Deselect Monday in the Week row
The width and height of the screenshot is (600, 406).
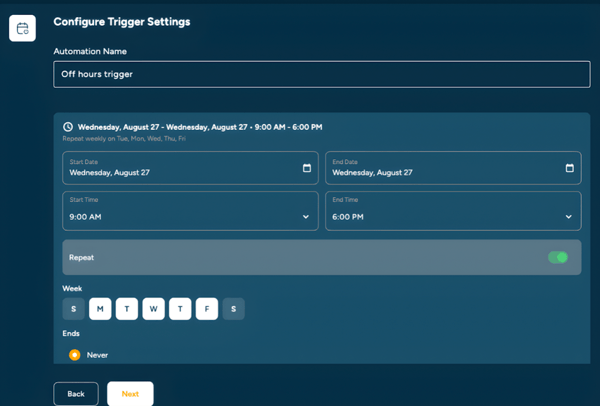point(100,309)
